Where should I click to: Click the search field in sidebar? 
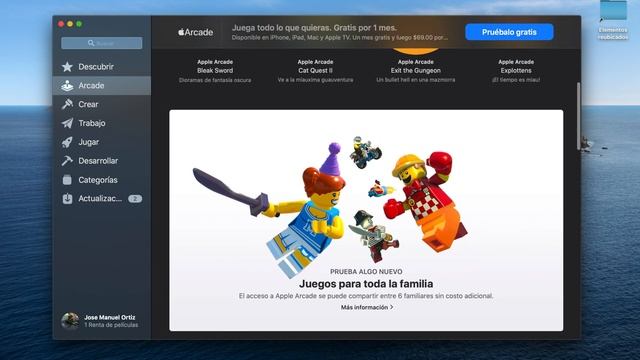(x=102, y=43)
